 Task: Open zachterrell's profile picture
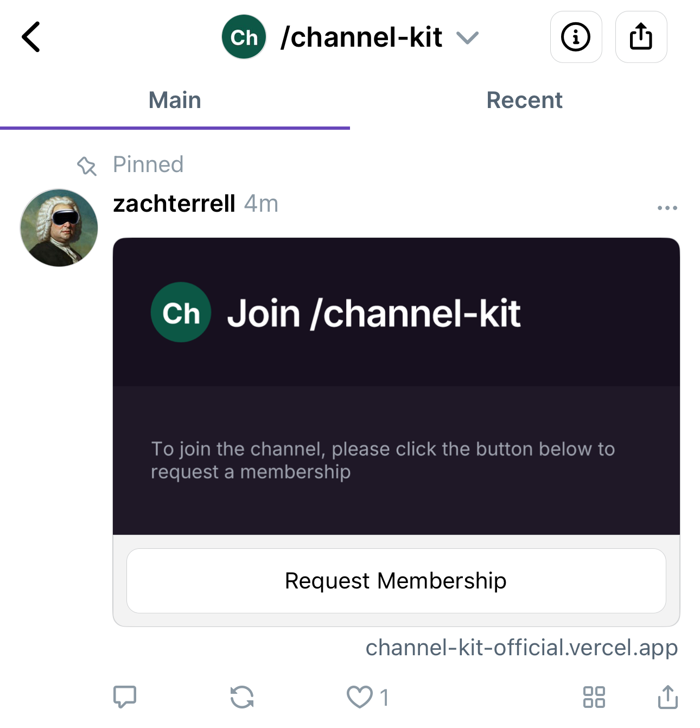tap(59, 227)
